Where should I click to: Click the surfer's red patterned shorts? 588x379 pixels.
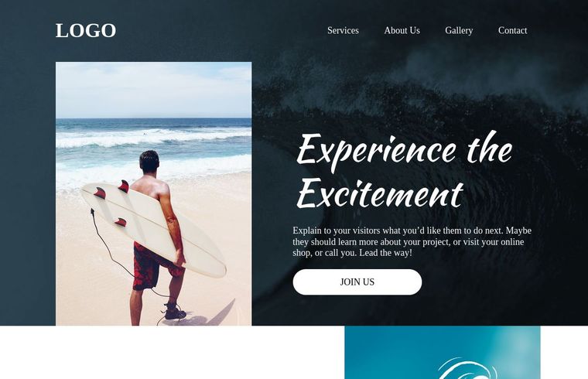(154, 266)
